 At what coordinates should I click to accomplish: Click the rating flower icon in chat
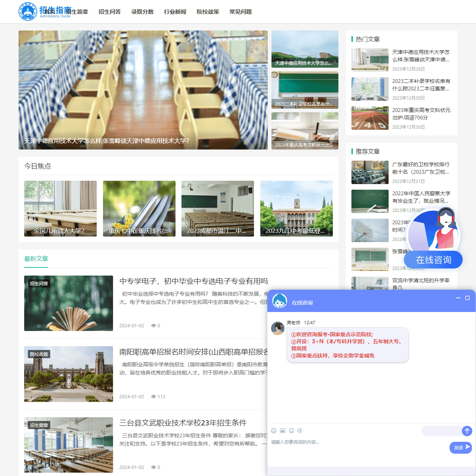click(292, 431)
